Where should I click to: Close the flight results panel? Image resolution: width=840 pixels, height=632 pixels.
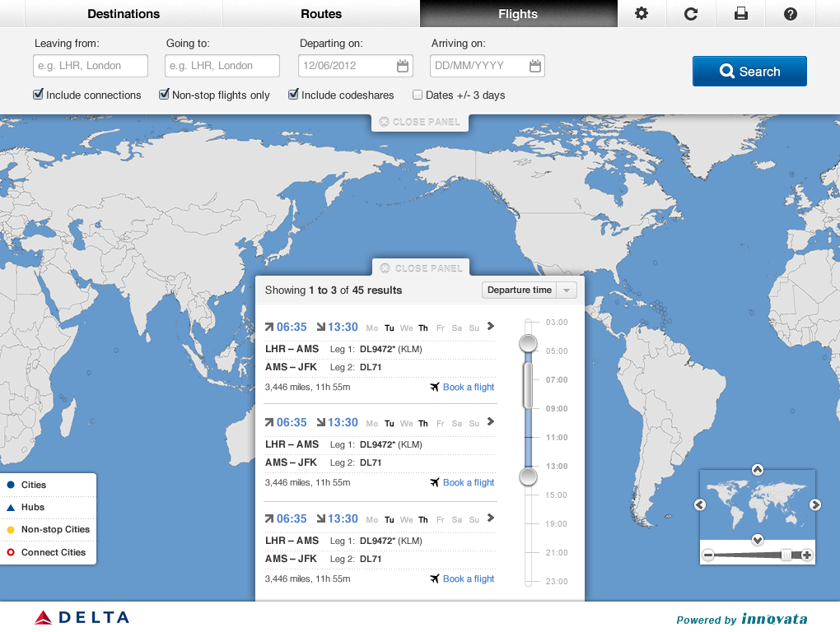(x=421, y=268)
